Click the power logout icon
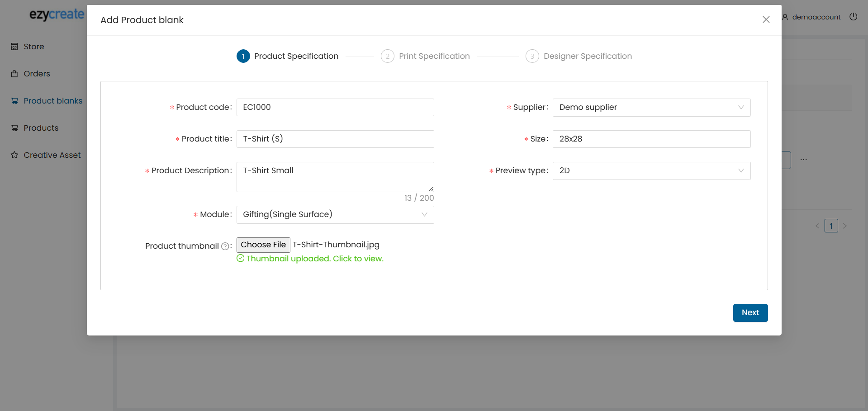Screen dimensions: 868x411 click(853, 17)
